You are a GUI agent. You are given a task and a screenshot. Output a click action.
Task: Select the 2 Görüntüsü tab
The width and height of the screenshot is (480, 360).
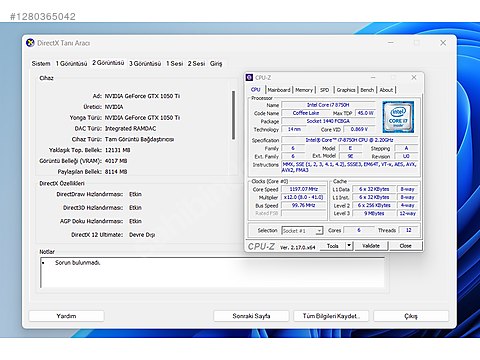tap(108, 63)
